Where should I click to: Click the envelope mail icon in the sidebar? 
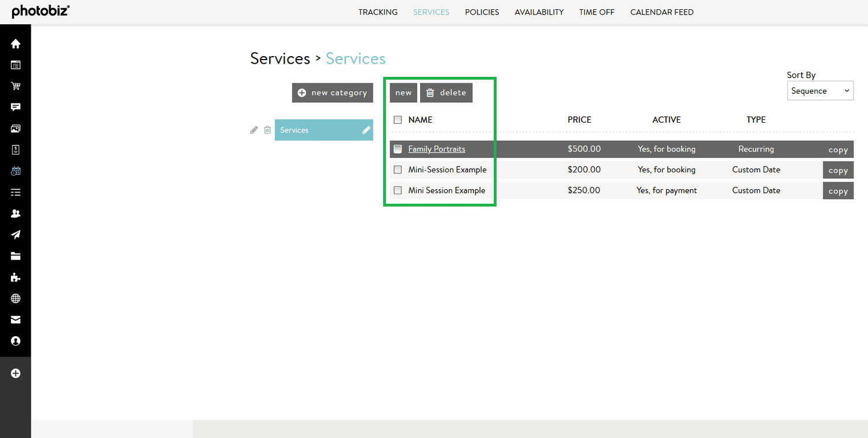tap(16, 319)
